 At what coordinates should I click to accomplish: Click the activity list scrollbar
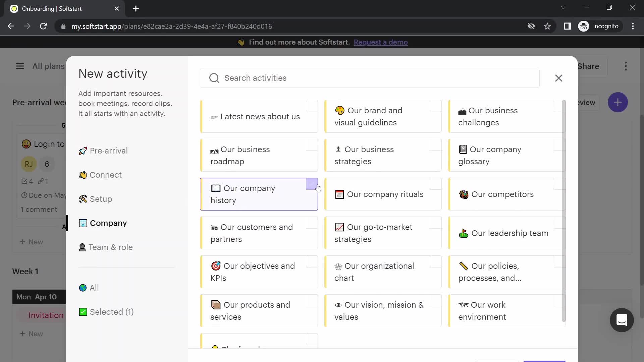[x=563, y=210]
